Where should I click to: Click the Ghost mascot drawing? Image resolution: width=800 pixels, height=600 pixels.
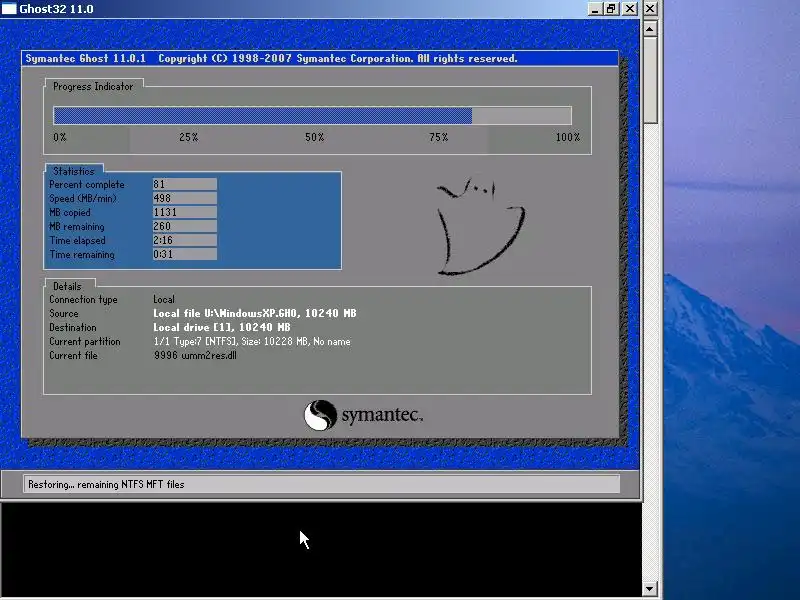tap(480, 227)
